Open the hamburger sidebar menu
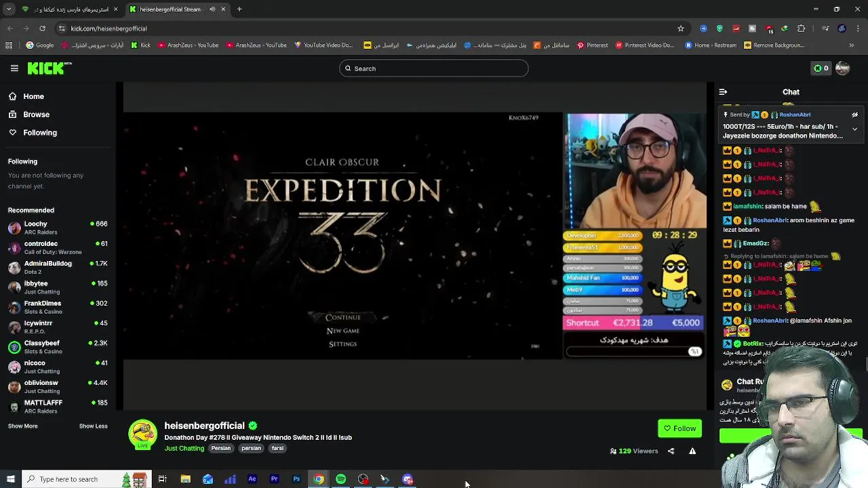Image resolution: width=868 pixels, height=488 pixels. (14, 68)
